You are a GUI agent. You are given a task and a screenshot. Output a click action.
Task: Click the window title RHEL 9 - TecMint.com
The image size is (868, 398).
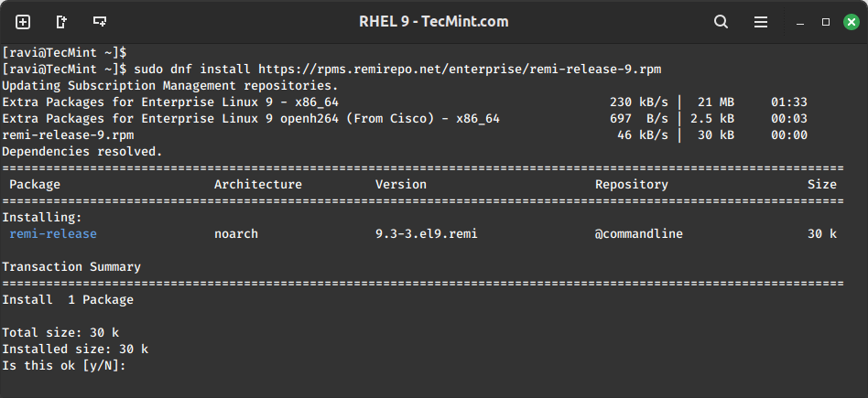pos(434,21)
